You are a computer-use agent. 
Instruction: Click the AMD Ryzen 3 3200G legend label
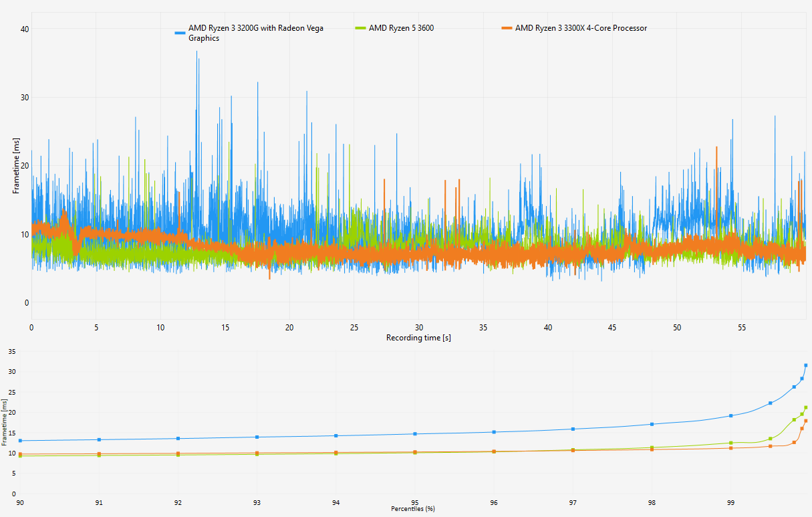(256, 33)
